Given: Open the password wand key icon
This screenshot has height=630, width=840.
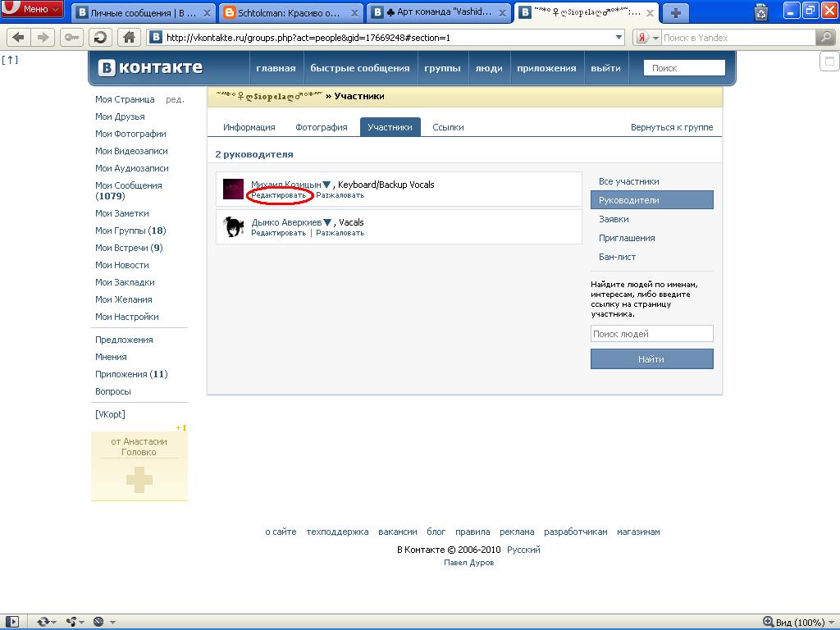Looking at the screenshot, I should point(71,38).
